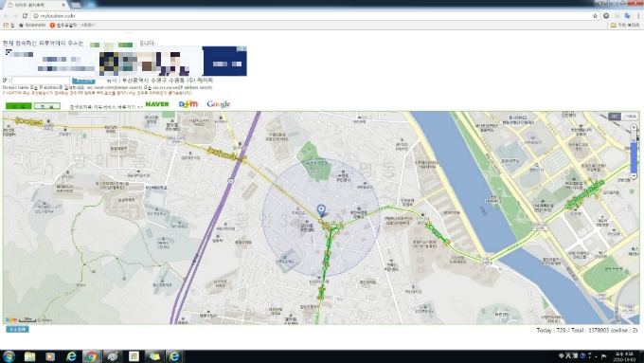Image resolution: width=644 pixels, height=363 pixels.
Task: Click the map zoom level slider
Action: point(634,152)
